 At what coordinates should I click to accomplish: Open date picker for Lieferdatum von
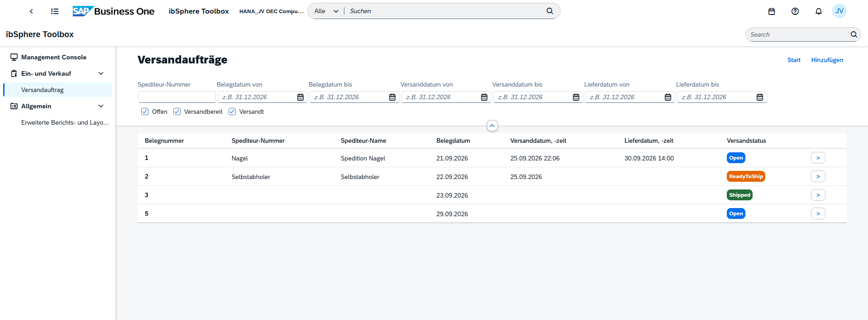[668, 97]
